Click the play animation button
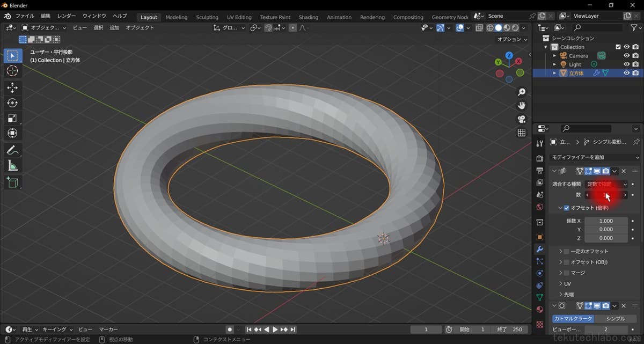 (x=275, y=330)
